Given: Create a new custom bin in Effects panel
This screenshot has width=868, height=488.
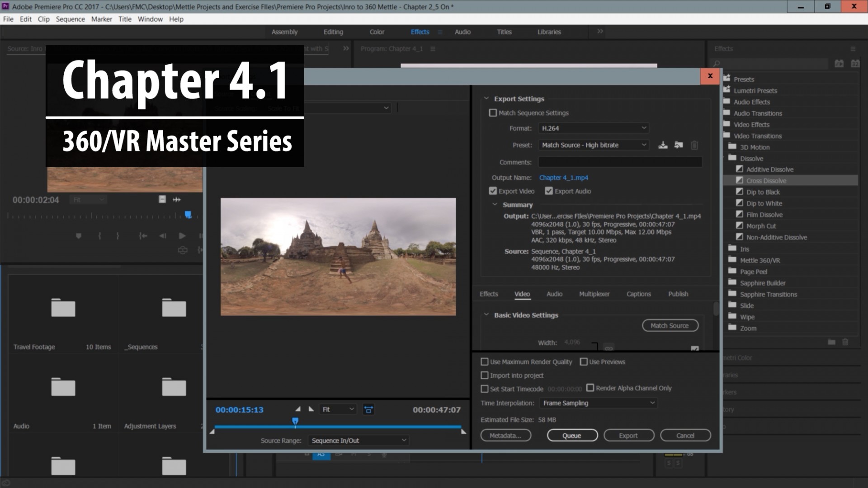Looking at the screenshot, I should 832,342.
